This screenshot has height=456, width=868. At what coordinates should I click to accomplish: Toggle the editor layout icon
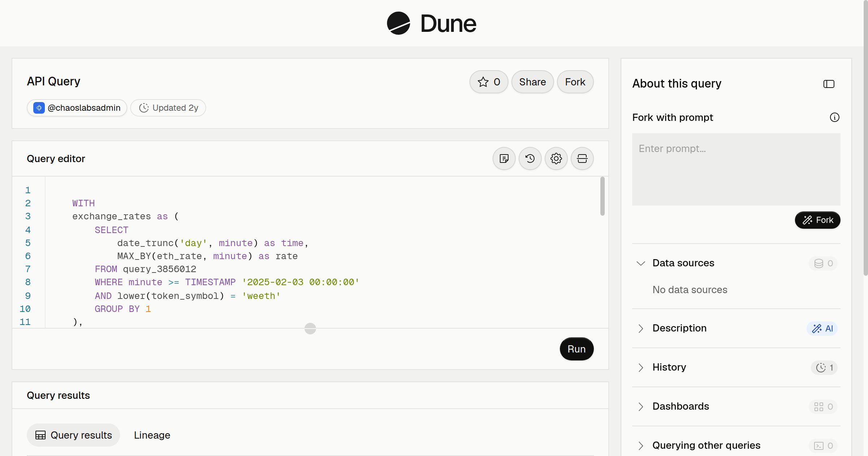pos(582,159)
